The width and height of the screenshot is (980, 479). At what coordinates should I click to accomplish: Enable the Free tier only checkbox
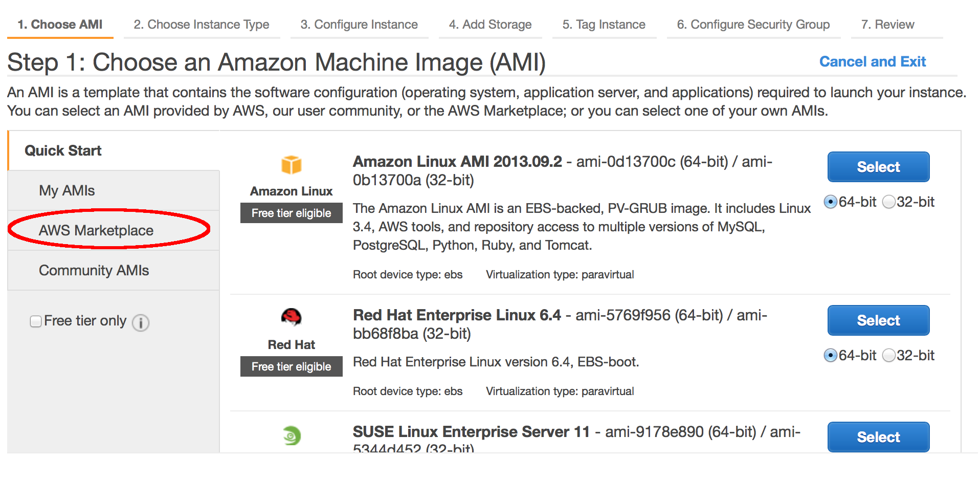36,321
